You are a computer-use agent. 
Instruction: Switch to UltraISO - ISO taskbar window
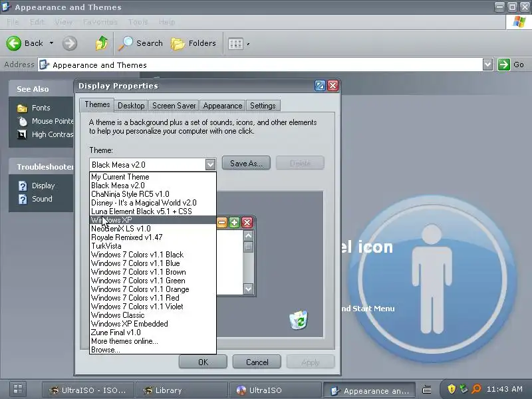point(88,390)
